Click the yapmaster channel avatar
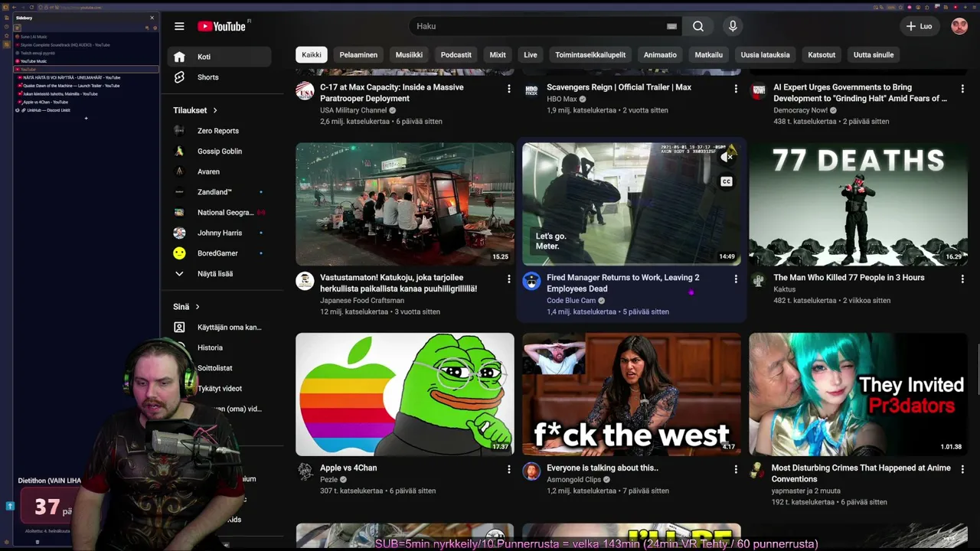 click(758, 471)
